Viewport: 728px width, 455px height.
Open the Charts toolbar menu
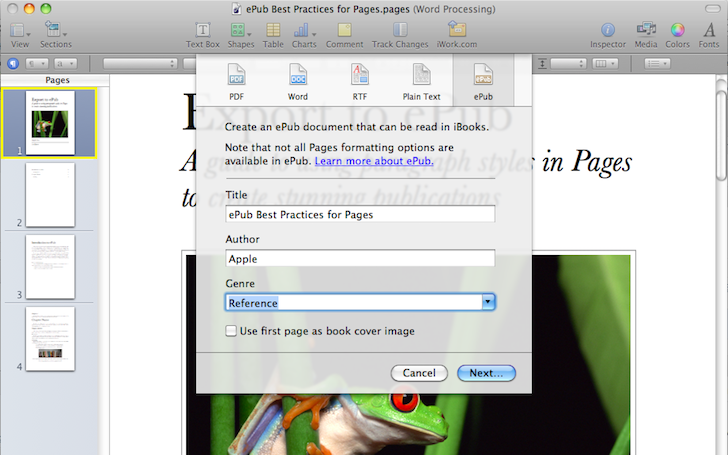(304, 35)
